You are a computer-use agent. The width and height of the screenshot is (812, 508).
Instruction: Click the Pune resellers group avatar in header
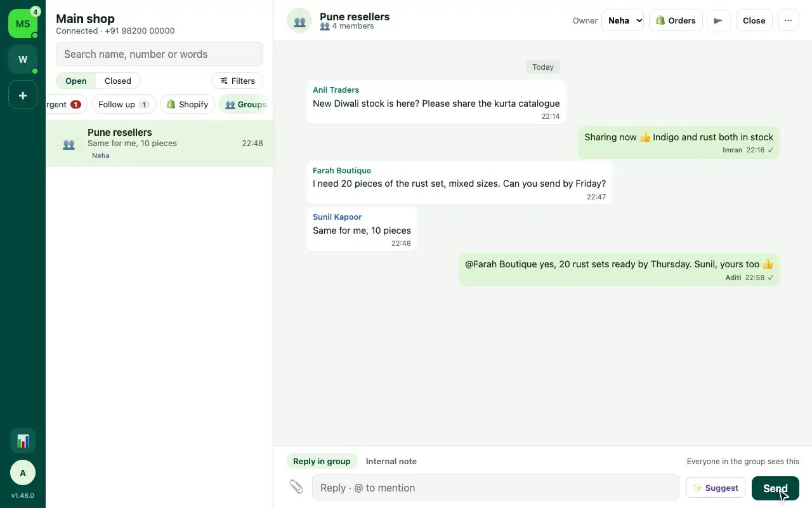pos(299,20)
